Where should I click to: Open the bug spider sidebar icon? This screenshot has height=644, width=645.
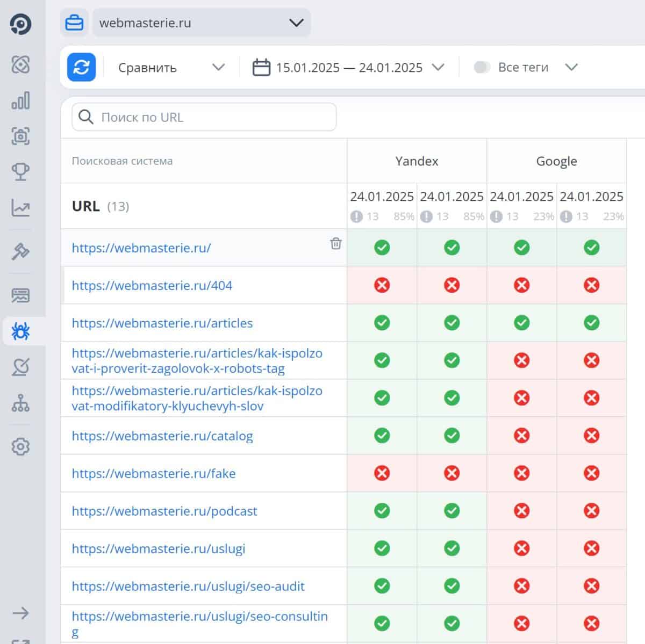click(20, 331)
